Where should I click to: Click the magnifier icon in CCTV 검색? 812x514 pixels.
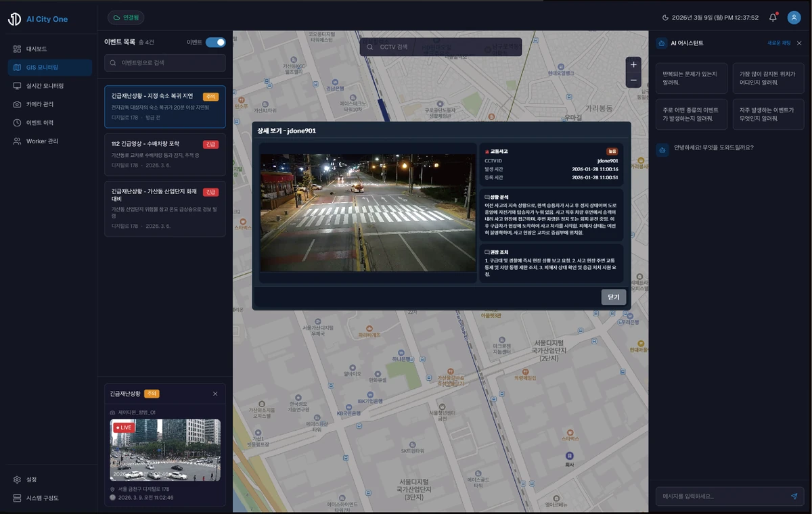tap(371, 47)
